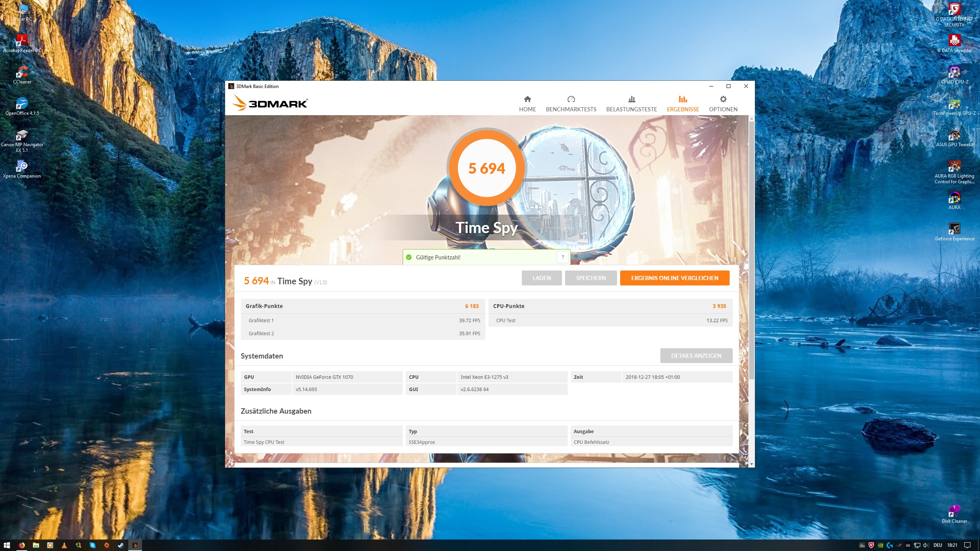Open OpenOffice 4.1.5 desktop shortcut
Image resolution: width=980 pixels, height=551 pixels.
[x=22, y=106]
